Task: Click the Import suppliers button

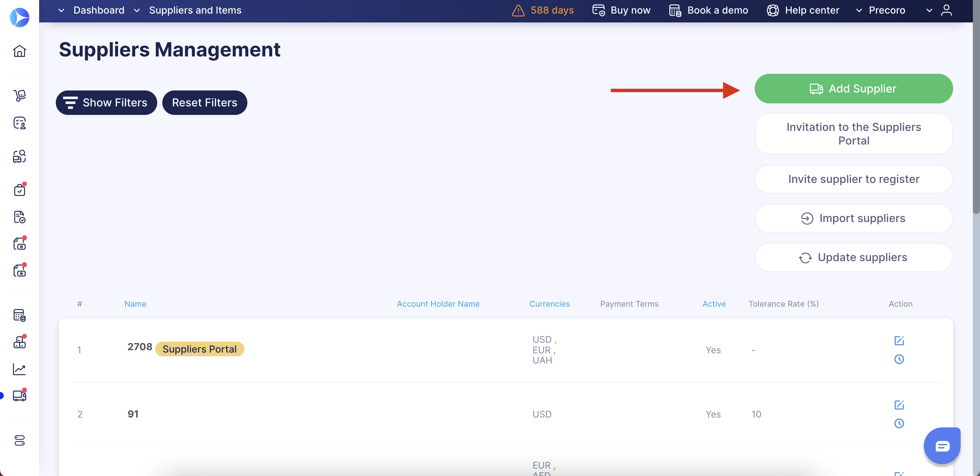Action: 853,218
